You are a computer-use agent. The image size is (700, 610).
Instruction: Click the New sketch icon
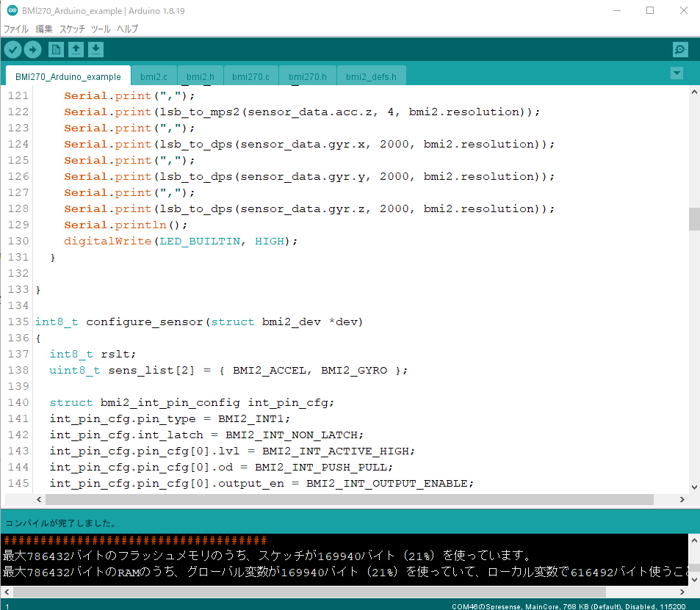(x=56, y=49)
